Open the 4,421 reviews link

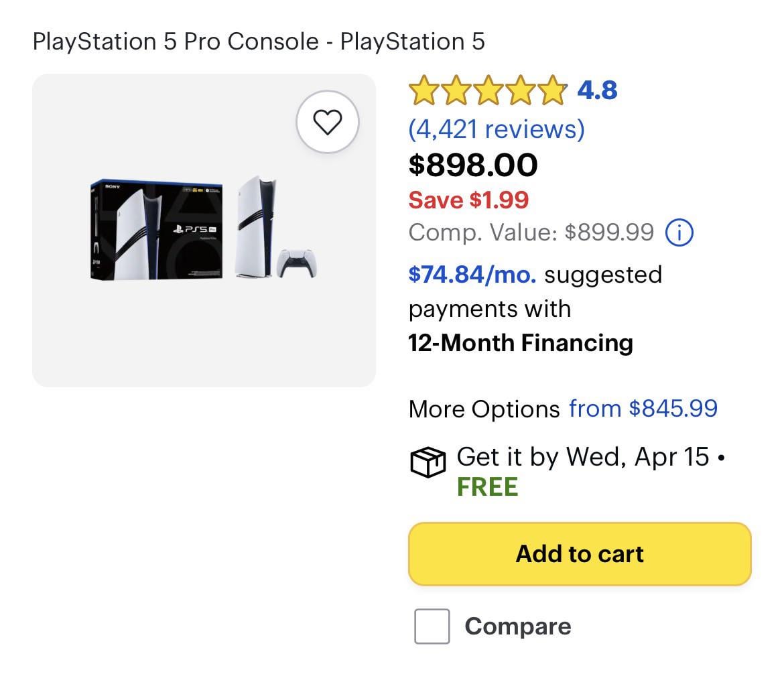click(x=497, y=128)
